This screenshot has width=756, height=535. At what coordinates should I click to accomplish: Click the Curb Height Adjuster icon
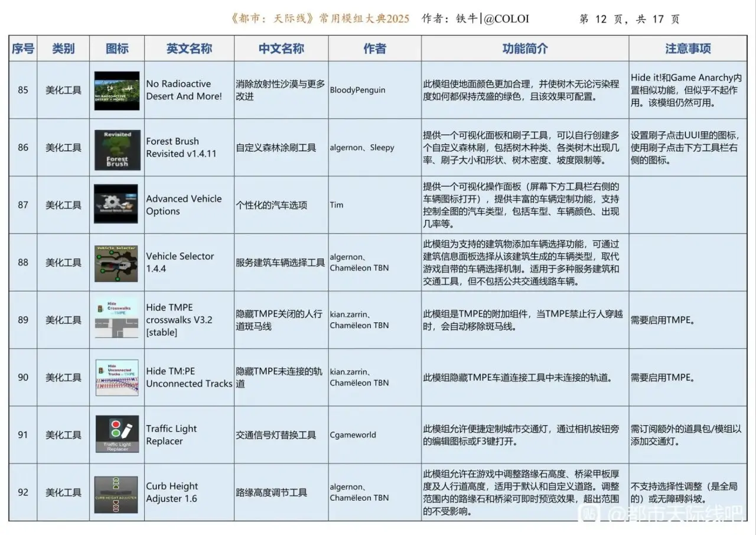117,492
